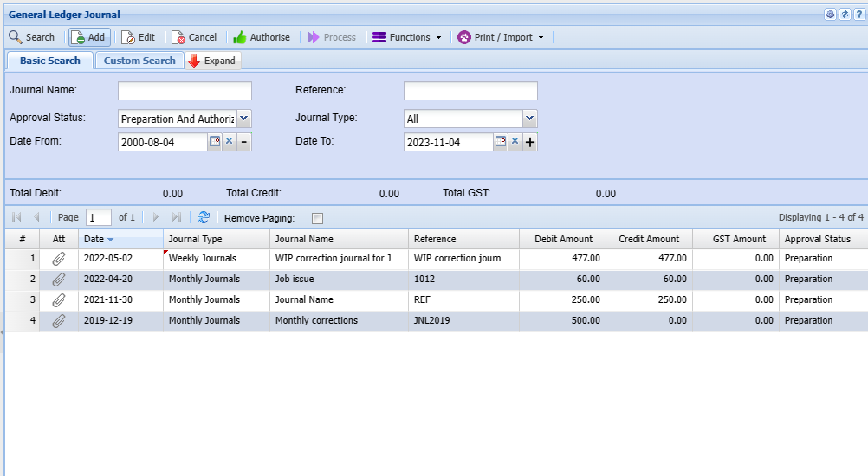Screen dimensions: 868x476
Task: Click the Cancel journal toolbar button
Action: pyautogui.click(x=194, y=37)
